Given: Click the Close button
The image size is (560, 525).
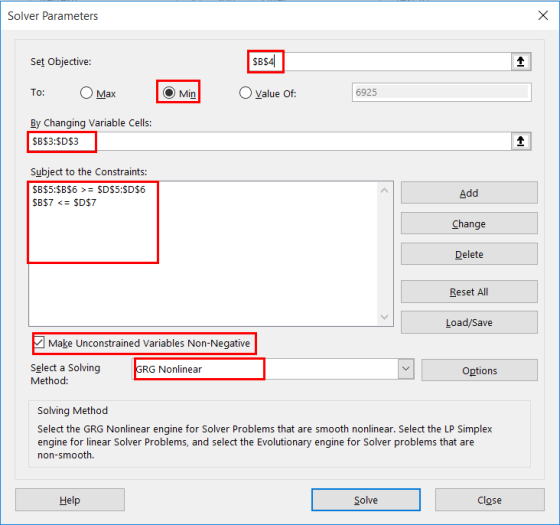Looking at the screenshot, I should (x=489, y=500).
